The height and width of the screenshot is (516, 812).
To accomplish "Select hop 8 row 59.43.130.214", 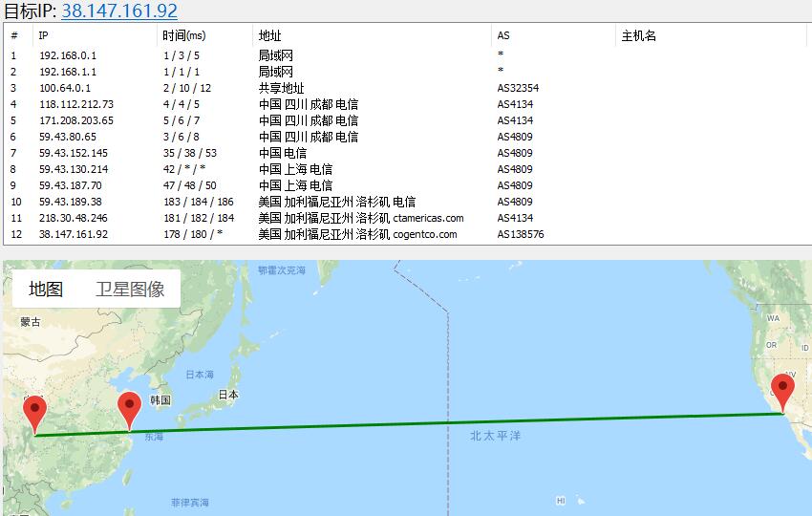I will (x=74, y=169).
